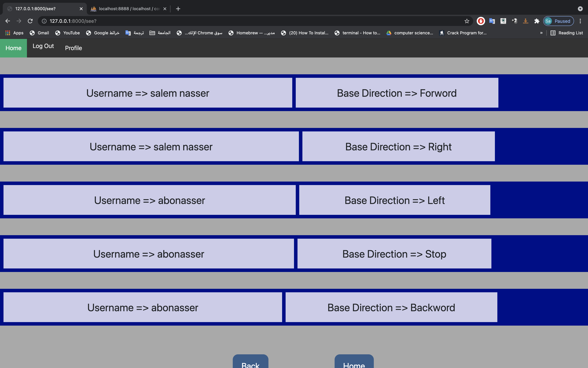The width and height of the screenshot is (588, 368).
Task: Open the (20) How To Instal bookmark
Action: pos(305,33)
